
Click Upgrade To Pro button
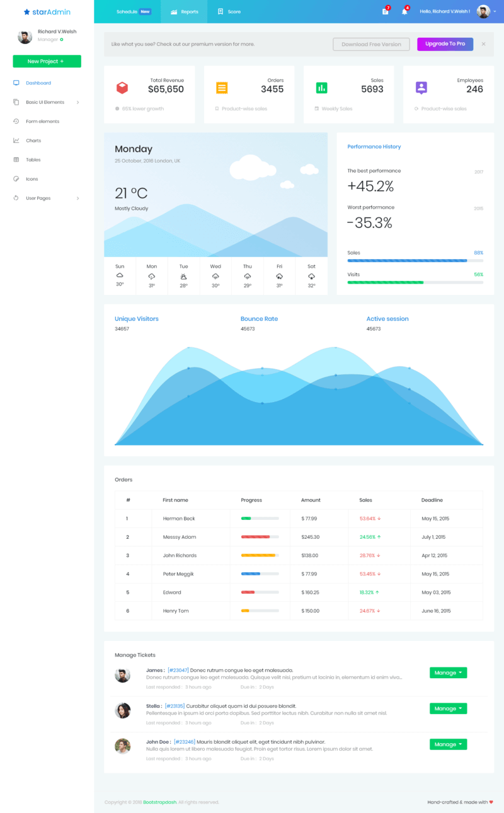click(x=445, y=44)
